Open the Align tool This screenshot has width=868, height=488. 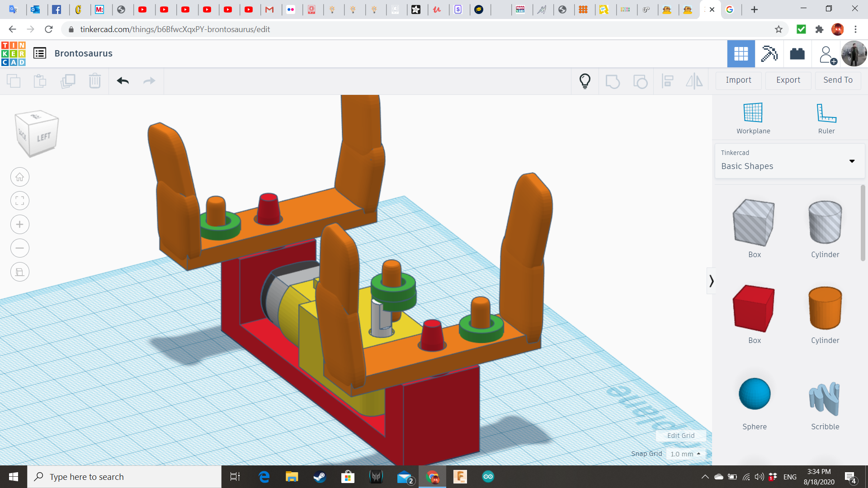668,81
